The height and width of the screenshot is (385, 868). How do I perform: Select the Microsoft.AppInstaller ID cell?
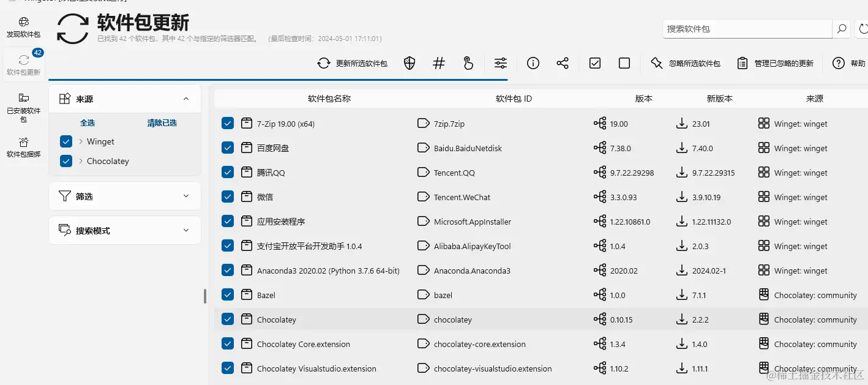point(473,222)
